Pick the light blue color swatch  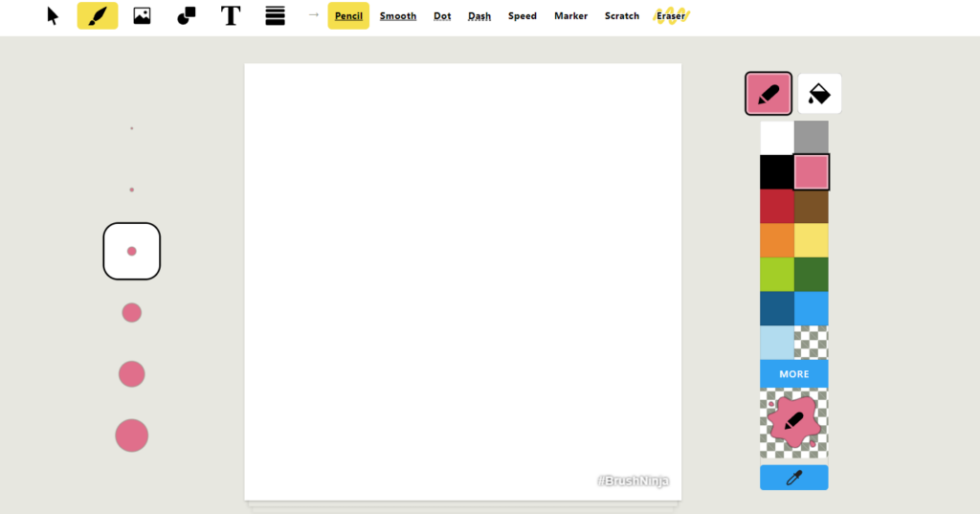[777, 343]
